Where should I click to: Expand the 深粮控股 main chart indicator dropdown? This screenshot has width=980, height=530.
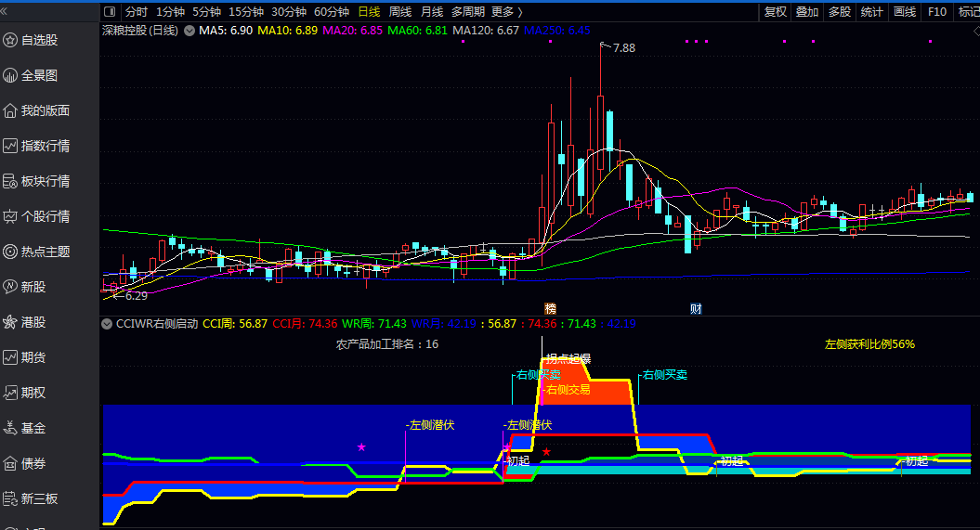click(x=189, y=31)
